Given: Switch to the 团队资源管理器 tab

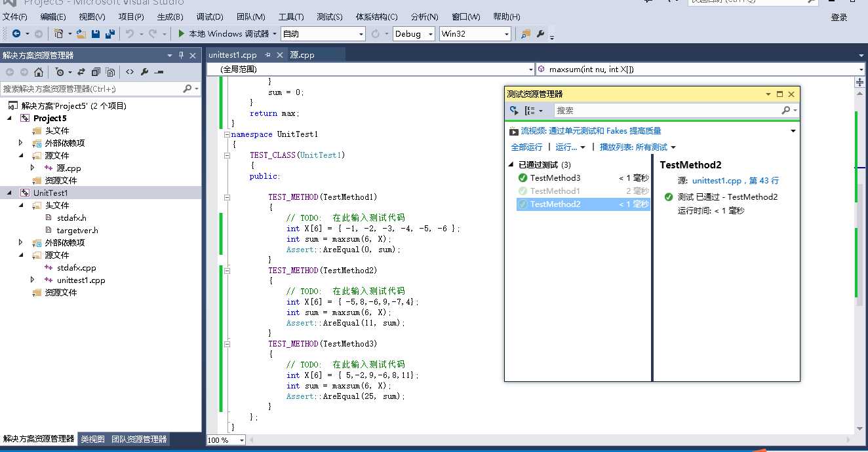Looking at the screenshot, I should tap(139, 439).
